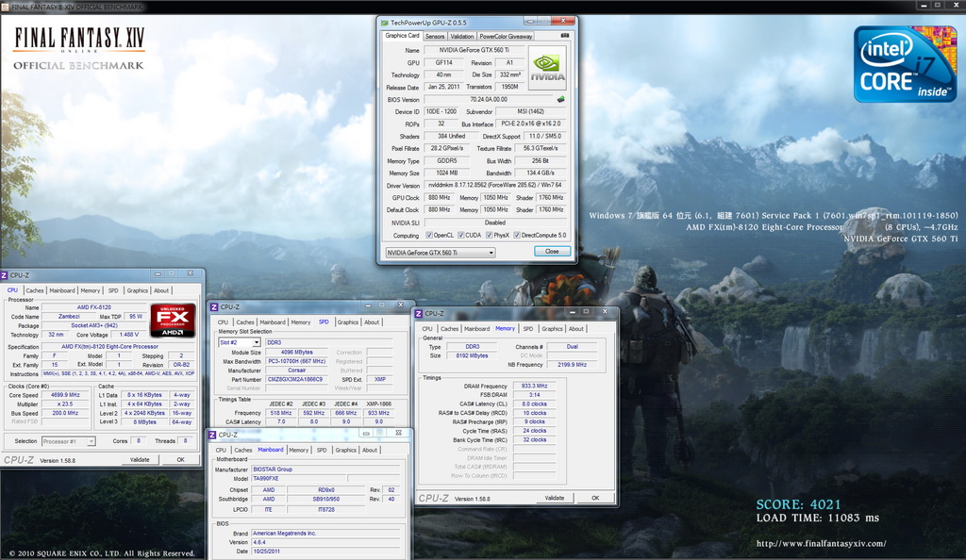966x560 pixels.
Task: Click the NB Frequency value 2199.9 MHz
Action: 573,365
